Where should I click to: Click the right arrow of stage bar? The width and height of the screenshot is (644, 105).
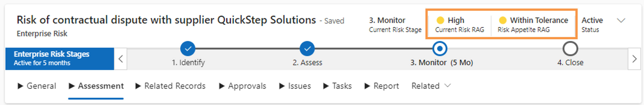(634, 59)
